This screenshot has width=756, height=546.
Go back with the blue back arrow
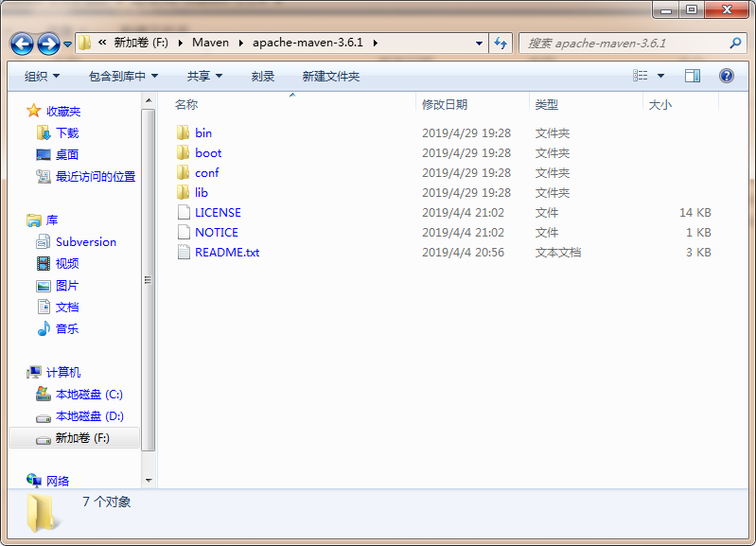[22, 44]
